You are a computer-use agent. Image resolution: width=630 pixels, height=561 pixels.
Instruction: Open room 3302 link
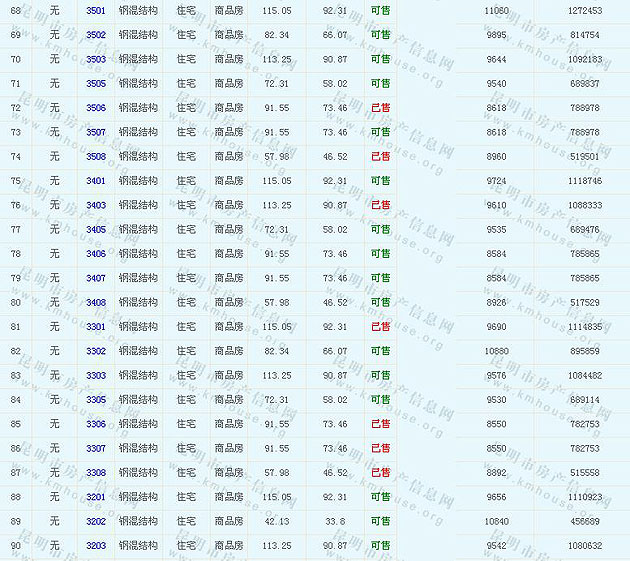click(x=96, y=351)
